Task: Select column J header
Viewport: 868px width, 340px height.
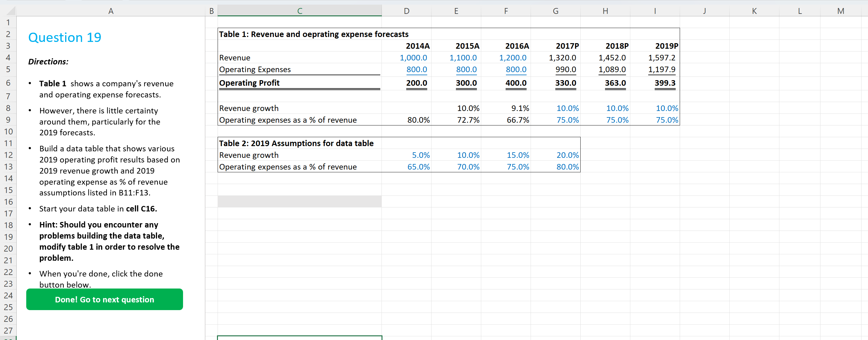Action: tap(704, 11)
